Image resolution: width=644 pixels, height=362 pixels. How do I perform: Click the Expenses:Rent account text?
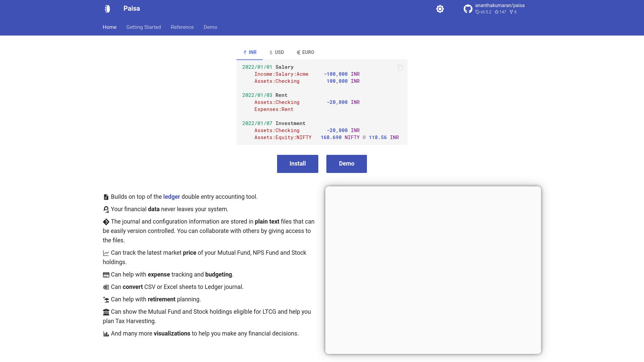[274, 109]
